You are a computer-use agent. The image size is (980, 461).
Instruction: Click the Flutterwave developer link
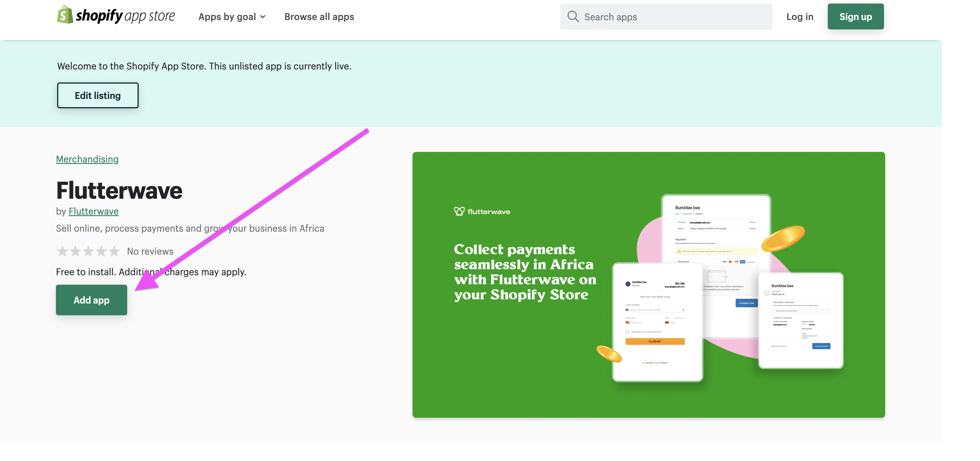pyautogui.click(x=93, y=210)
